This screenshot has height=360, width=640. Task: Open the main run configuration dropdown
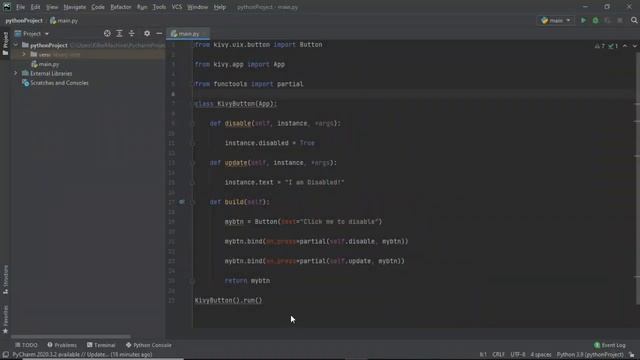point(556,20)
